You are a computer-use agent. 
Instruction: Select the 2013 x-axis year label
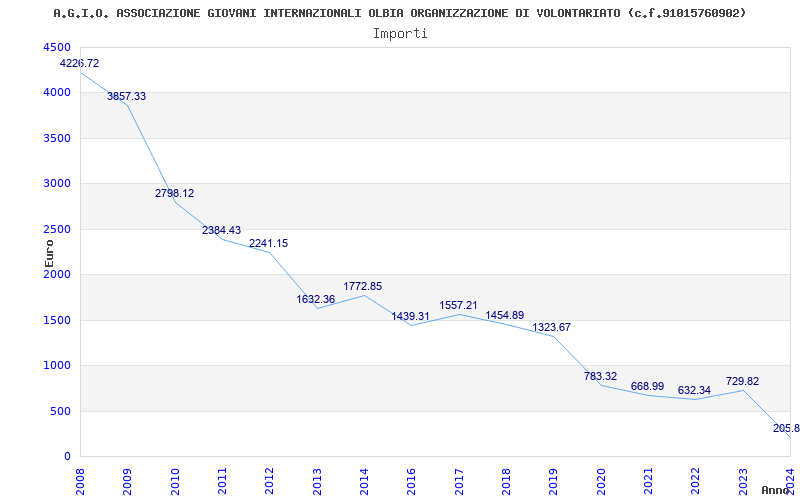click(317, 482)
